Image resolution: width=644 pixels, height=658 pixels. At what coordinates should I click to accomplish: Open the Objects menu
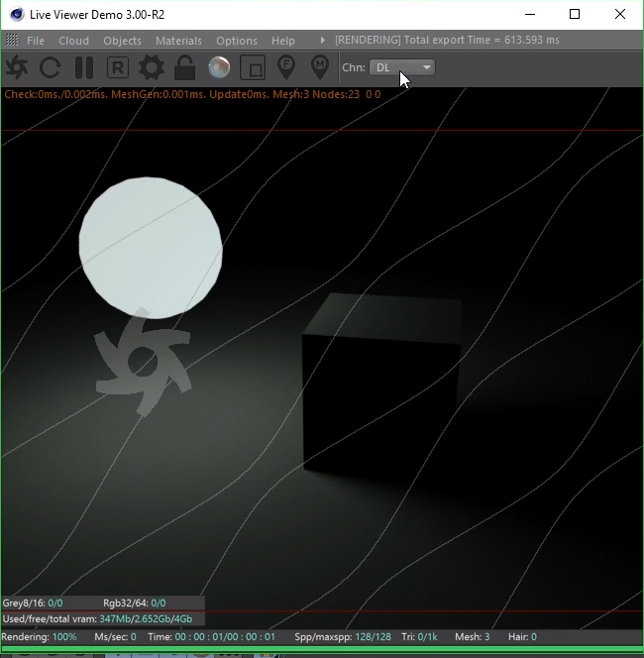tap(123, 41)
